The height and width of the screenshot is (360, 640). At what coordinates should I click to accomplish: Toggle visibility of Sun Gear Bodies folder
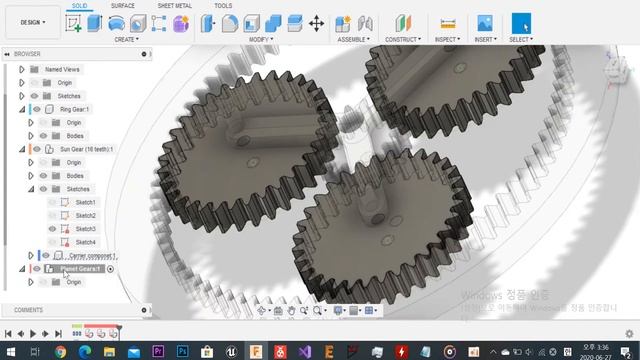(x=44, y=176)
